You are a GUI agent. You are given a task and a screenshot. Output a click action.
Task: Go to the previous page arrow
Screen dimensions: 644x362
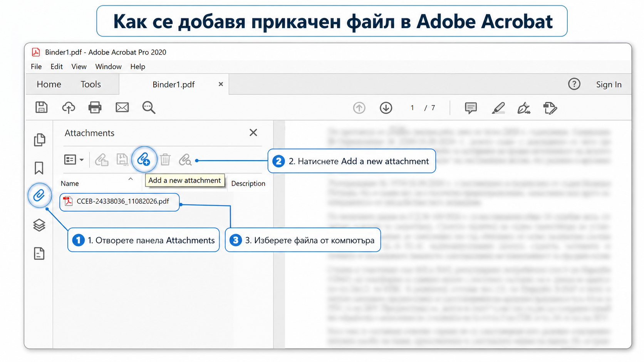click(x=359, y=108)
